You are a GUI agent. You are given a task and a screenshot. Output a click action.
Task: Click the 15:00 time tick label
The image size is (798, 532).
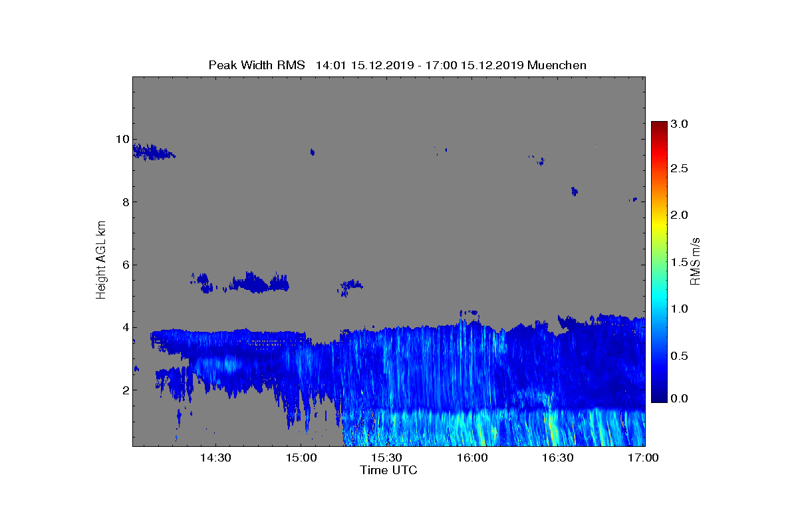point(301,458)
